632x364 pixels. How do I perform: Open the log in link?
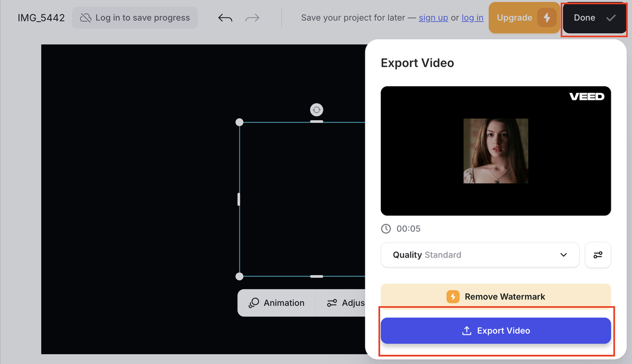tap(473, 18)
